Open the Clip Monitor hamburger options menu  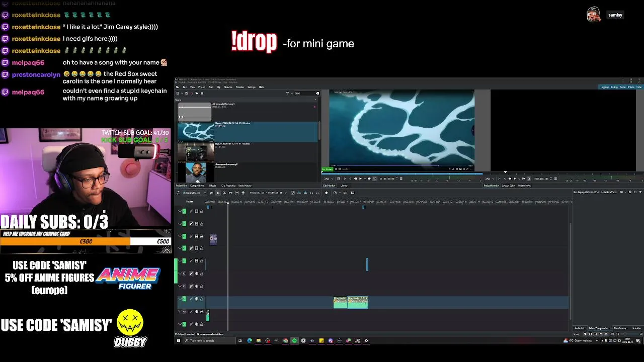coord(401,178)
